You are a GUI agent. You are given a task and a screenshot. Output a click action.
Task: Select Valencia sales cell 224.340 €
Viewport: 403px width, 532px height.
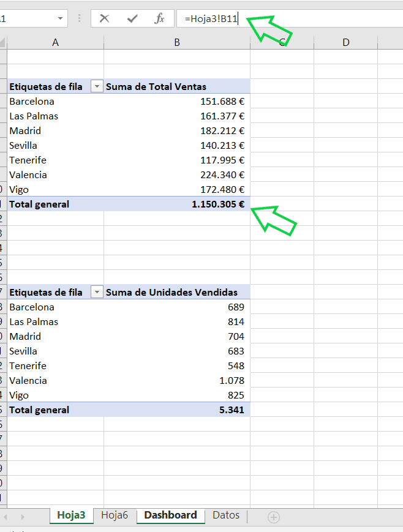177,174
